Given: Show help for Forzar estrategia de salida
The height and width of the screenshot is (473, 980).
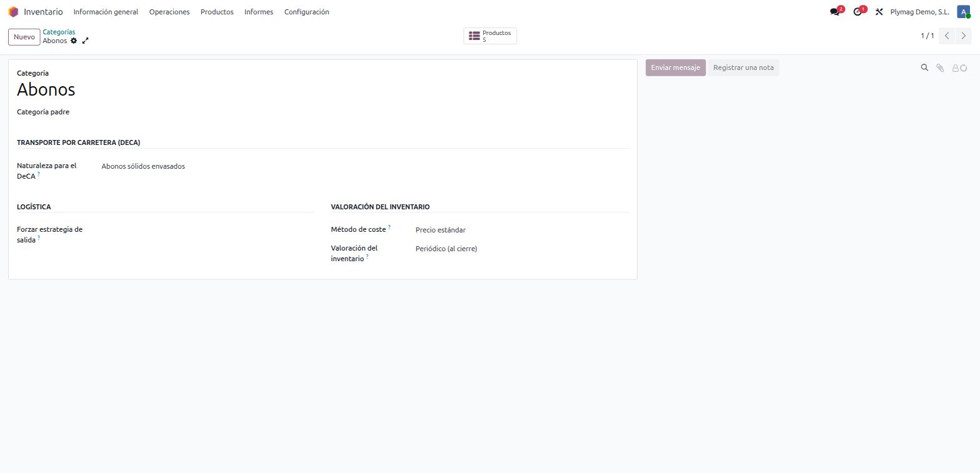Looking at the screenshot, I should click(x=39, y=238).
